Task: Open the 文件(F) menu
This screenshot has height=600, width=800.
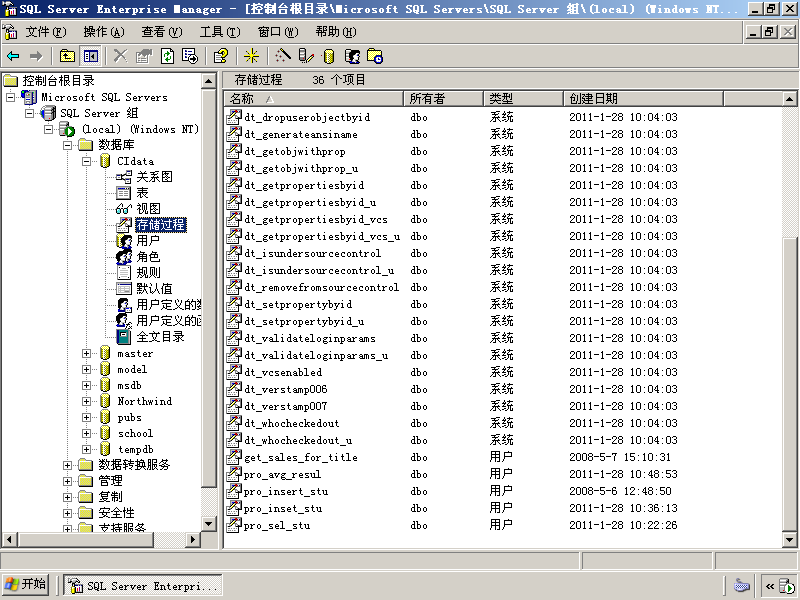Action: click(45, 32)
